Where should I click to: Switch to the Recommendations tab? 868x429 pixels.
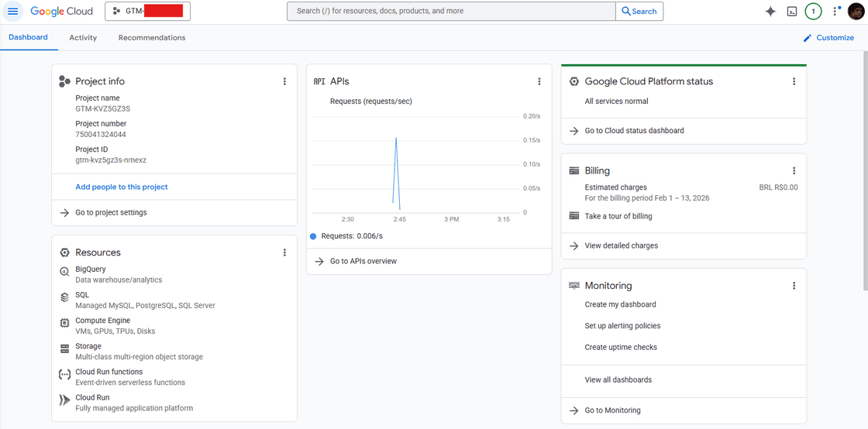coord(152,38)
